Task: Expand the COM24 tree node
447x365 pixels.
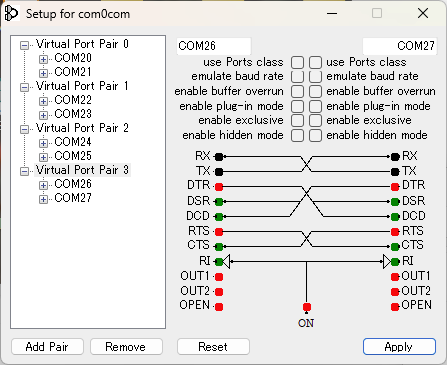Action: point(43,143)
